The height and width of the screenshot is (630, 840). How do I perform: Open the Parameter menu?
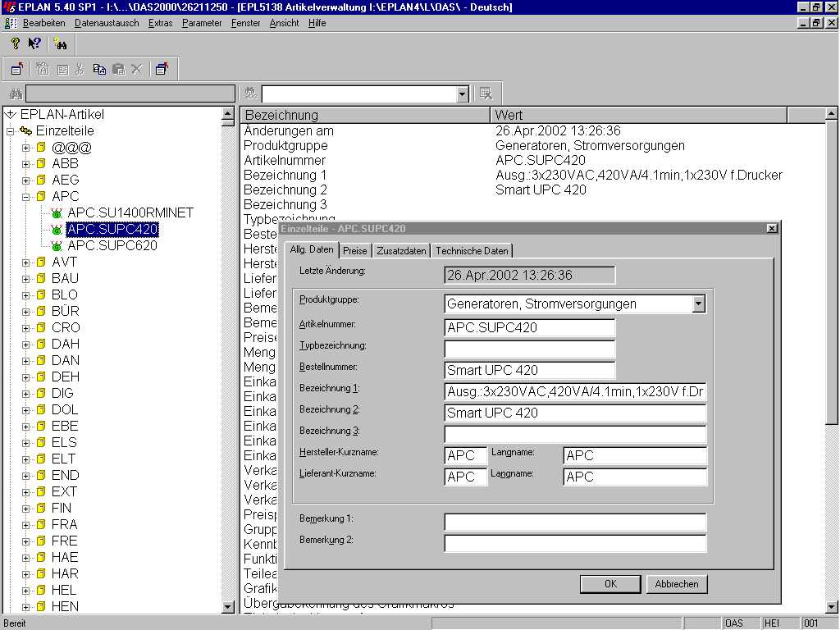pyautogui.click(x=202, y=23)
